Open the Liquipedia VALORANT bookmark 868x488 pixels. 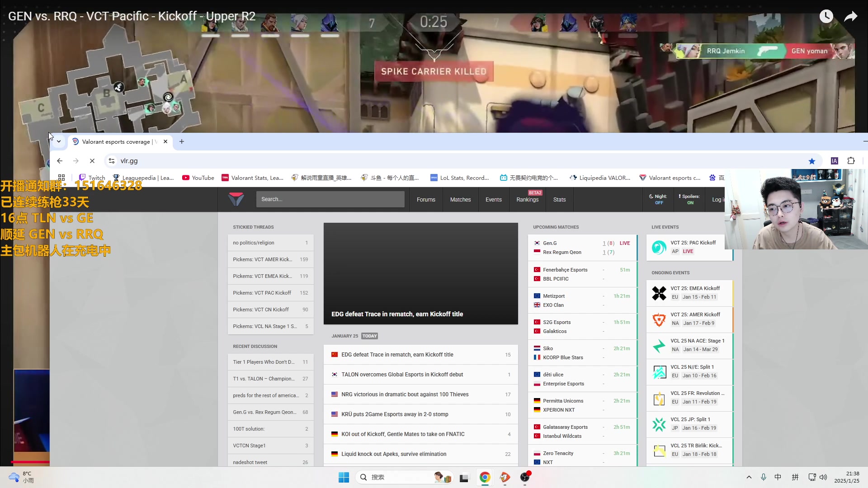[x=600, y=178]
